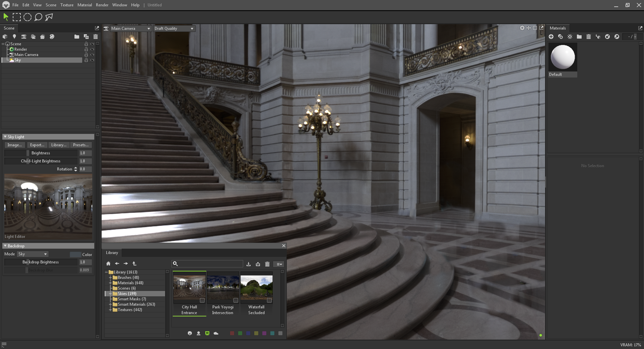Lock the Sky object

[86, 60]
